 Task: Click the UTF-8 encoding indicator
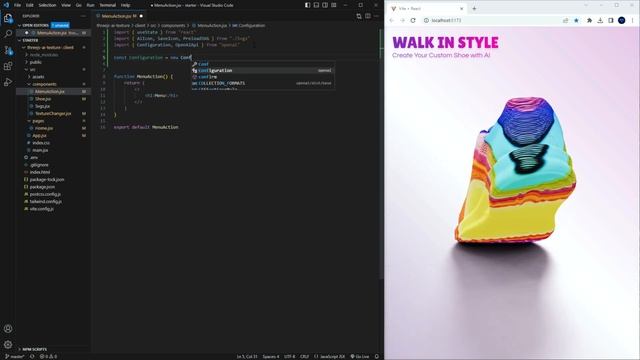[289, 356]
